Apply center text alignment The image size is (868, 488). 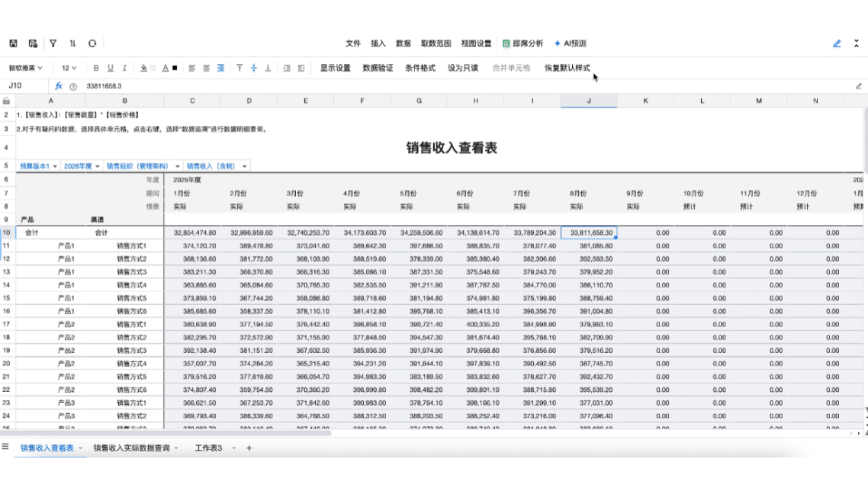click(205, 67)
